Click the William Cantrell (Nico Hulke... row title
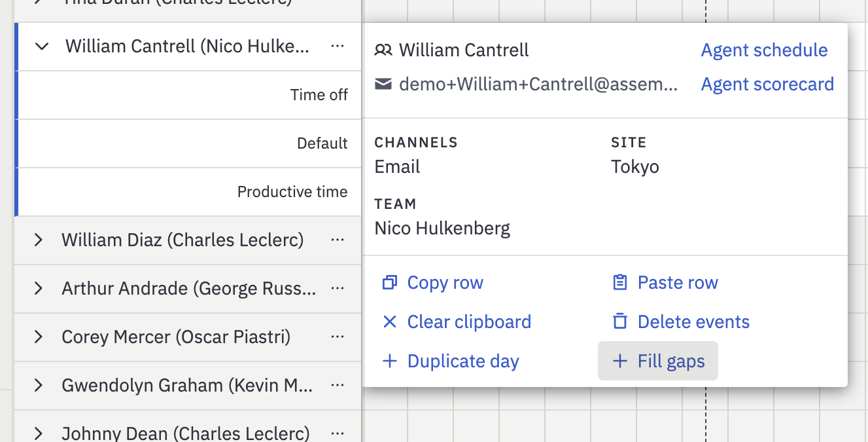This screenshot has width=868, height=442. coord(187,46)
